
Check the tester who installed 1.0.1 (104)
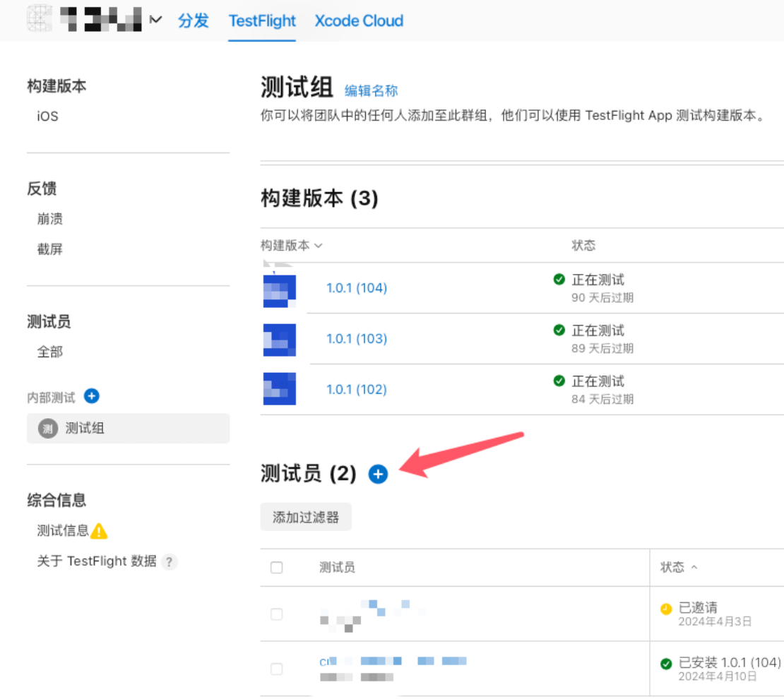point(276,669)
